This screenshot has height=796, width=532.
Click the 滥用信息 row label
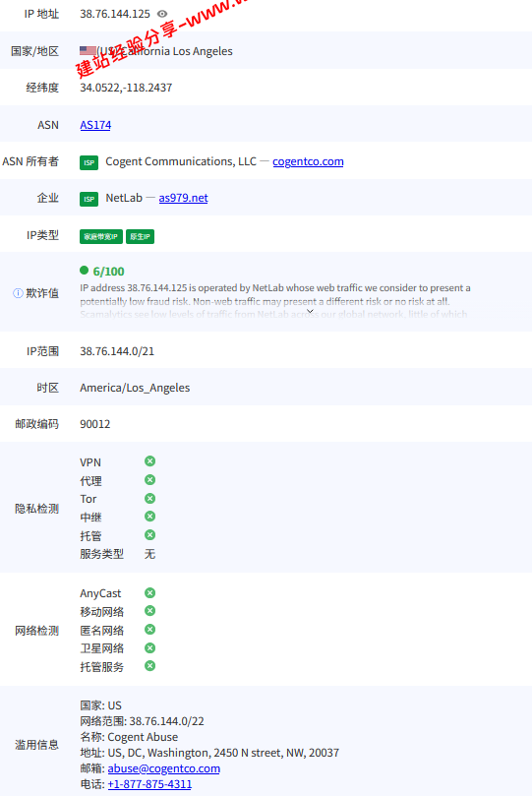[x=36, y=745]
